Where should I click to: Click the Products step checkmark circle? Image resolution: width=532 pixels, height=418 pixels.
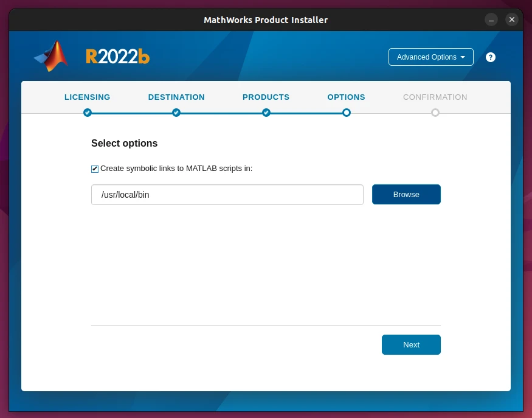click(x=266, y=113)
